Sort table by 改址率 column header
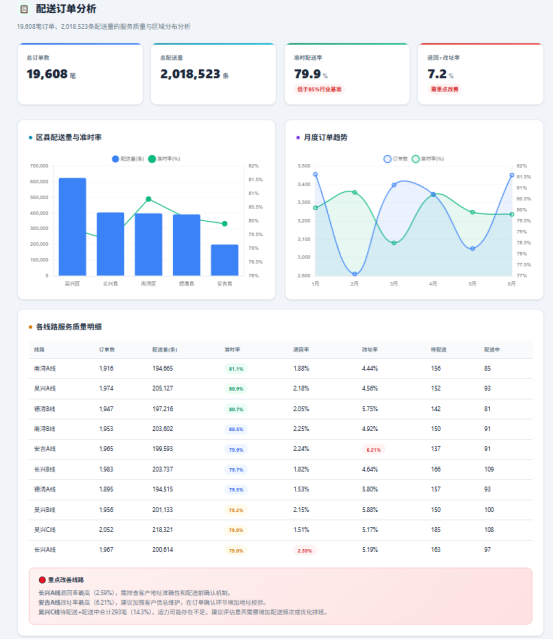This screenshot has height=639, width=553. [370, 350]
